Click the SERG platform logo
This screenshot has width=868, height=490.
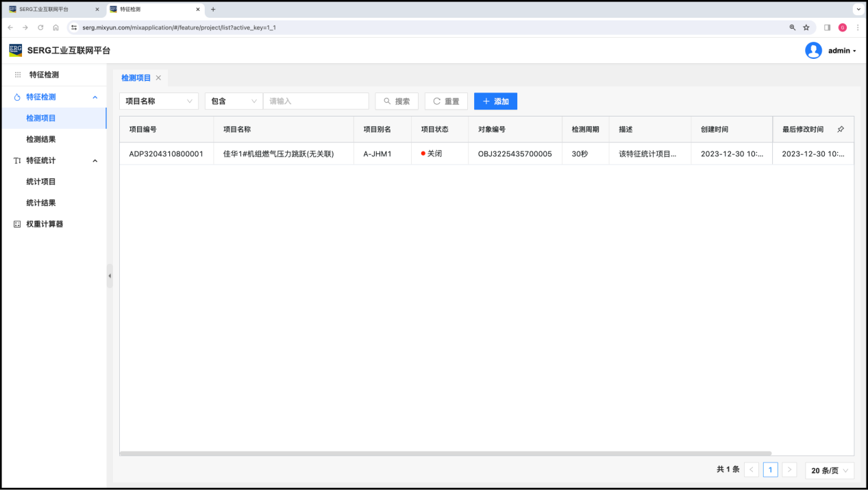(x=16, y=51)
